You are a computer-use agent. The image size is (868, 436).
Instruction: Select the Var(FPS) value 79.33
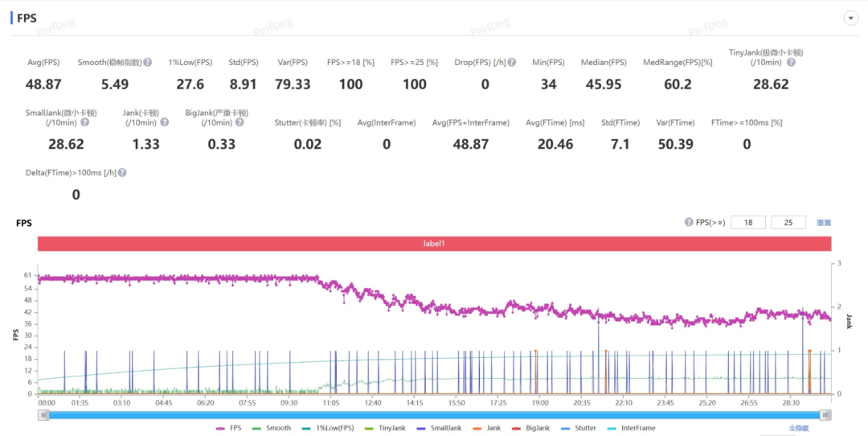pos(293,84)
